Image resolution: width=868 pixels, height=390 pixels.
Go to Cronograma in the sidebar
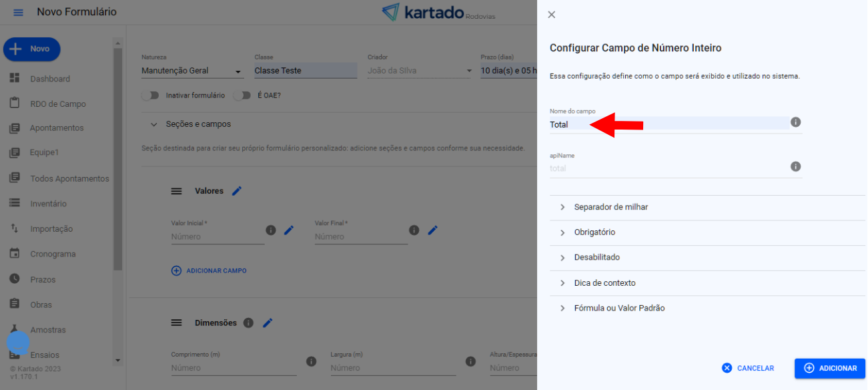click(53, 254)
